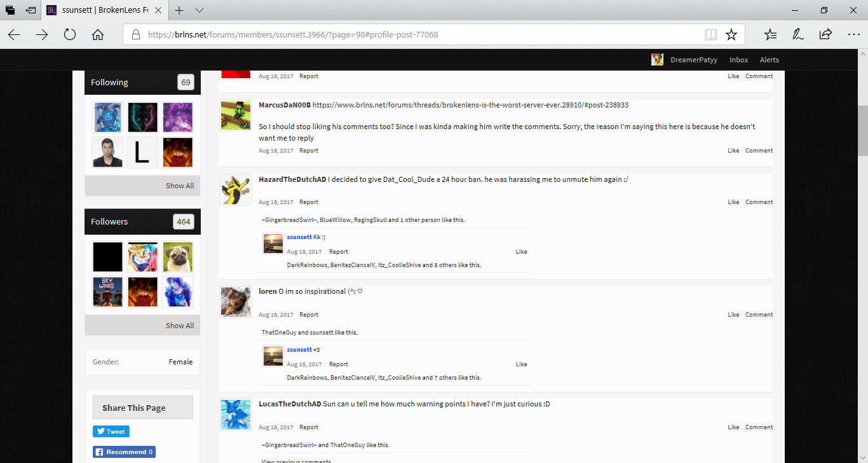
Task: Add page to favorites with star icon
Action: (x=731, y=35)
